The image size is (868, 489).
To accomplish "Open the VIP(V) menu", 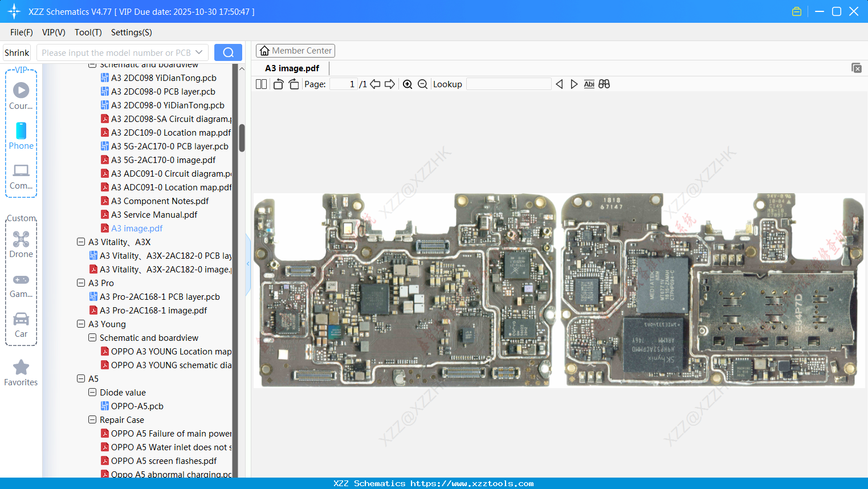I will pos(54,32).
